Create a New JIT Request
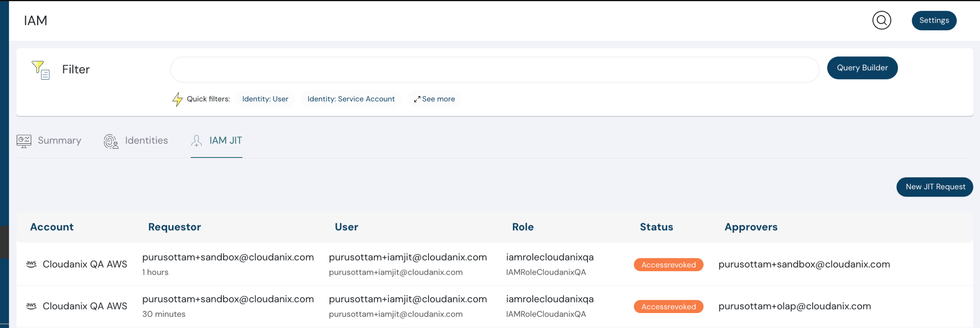 pos(934,187)
